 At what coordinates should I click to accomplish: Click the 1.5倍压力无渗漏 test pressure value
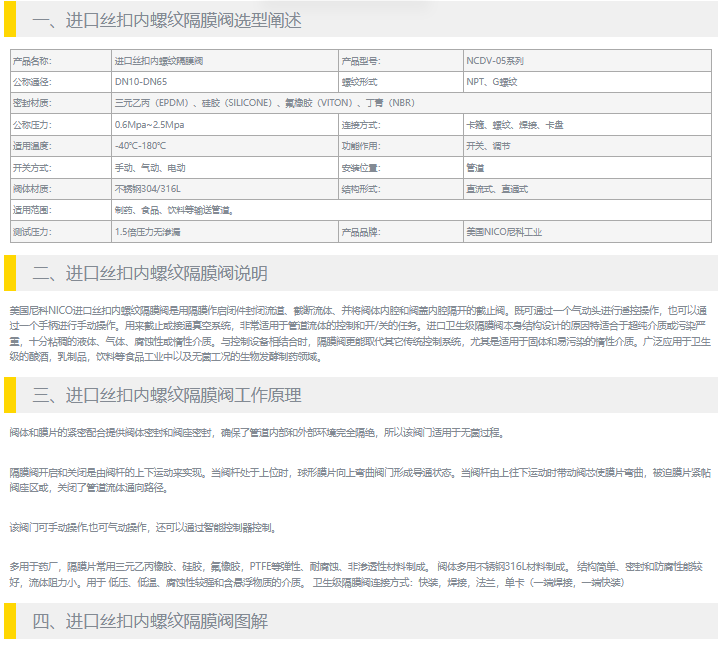click(147, 232)
